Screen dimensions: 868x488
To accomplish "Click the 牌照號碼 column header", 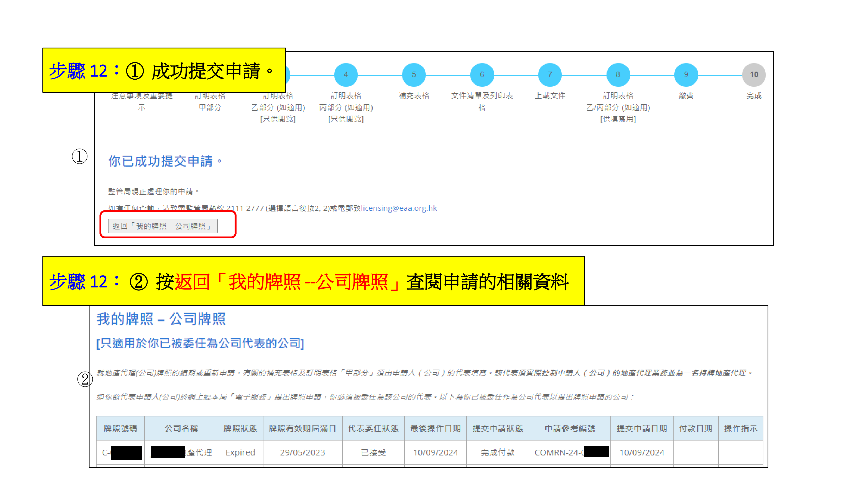I will click(x=120, y=428).
